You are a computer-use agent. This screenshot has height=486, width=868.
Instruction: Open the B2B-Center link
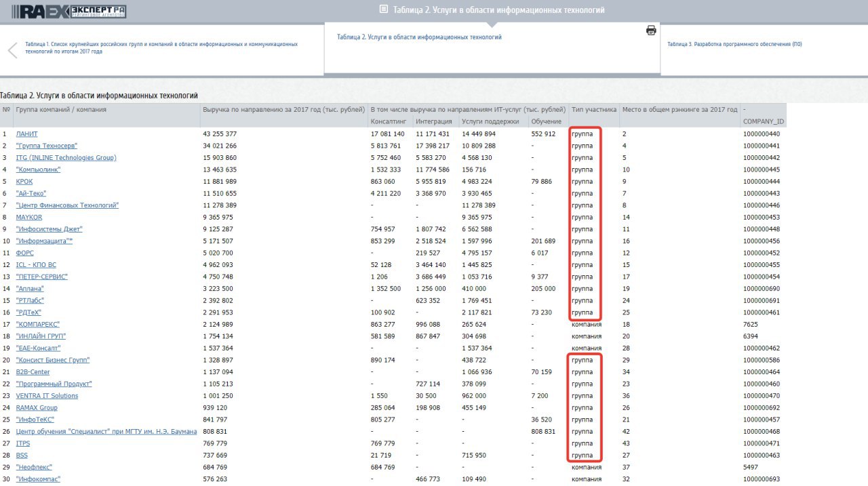click(x=33, y=372)
